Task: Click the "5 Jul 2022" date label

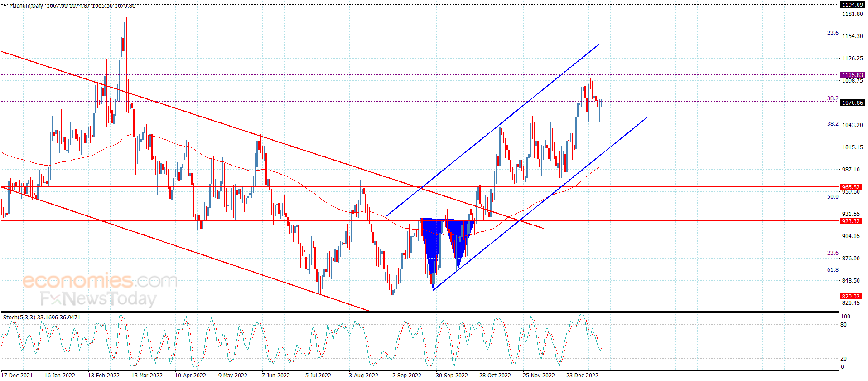Action: [x=318, y=376]
